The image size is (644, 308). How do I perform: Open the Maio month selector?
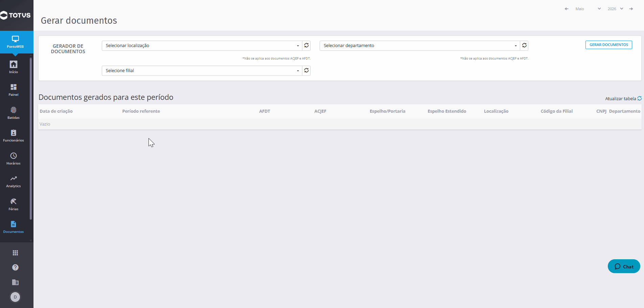point(588,9)
